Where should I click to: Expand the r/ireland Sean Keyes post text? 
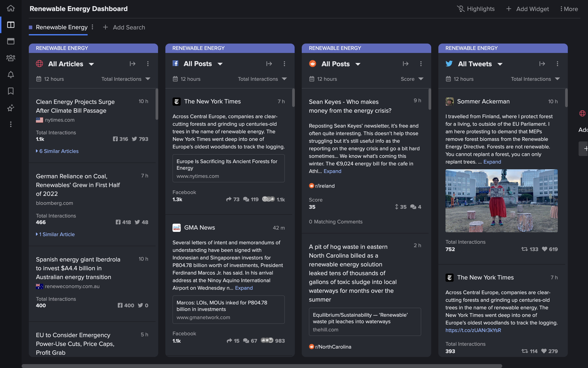[x=332, y=171]
